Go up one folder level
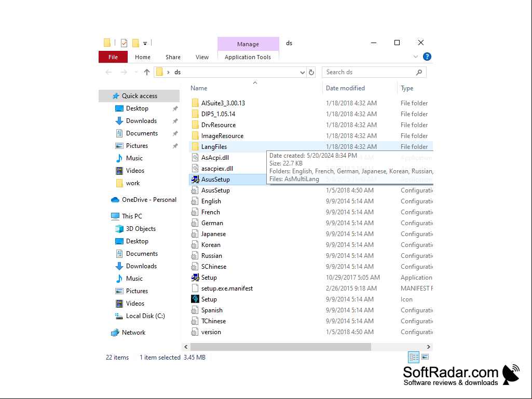The image size is (532, 399). pos(146,72)
